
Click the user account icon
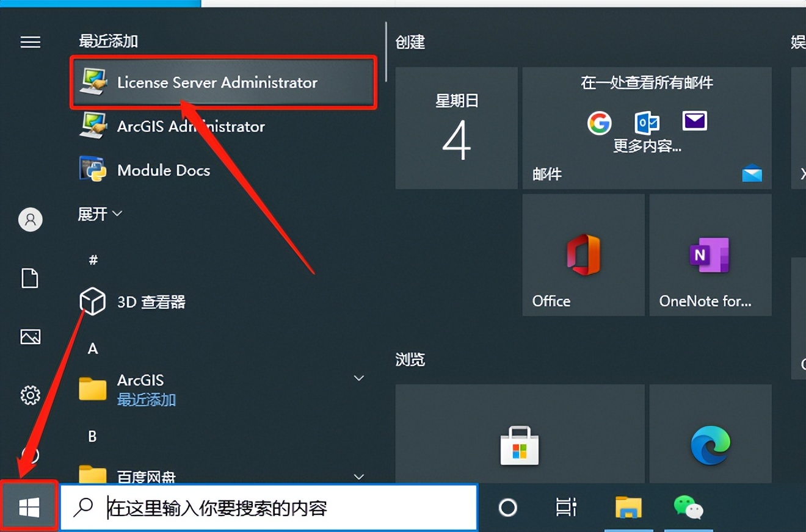(x=30, y=220)
